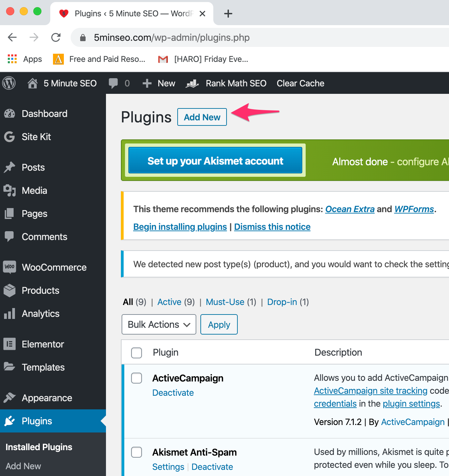The image size is (449, 476).
Task: Filter plugins by Must-Use tab
Action: coord(225,302)
